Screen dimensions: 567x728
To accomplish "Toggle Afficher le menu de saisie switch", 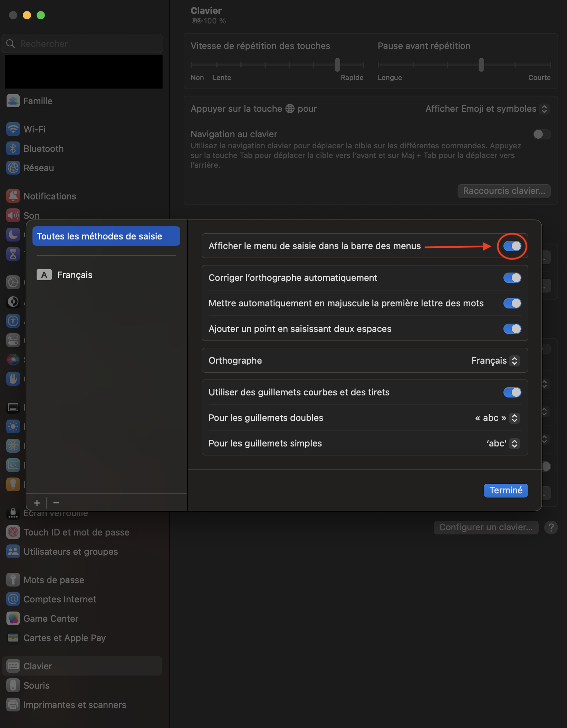I will pos(512,246).
